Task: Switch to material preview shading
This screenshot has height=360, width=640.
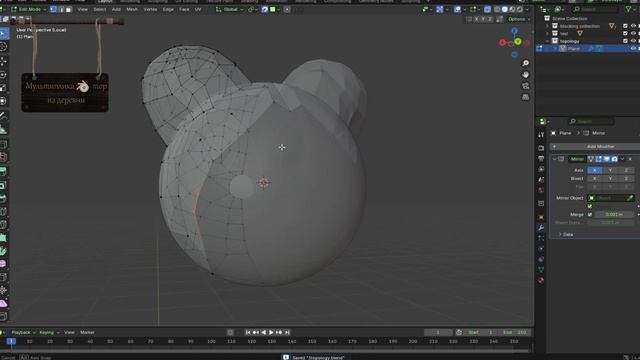Action: (x=512, y=9)
